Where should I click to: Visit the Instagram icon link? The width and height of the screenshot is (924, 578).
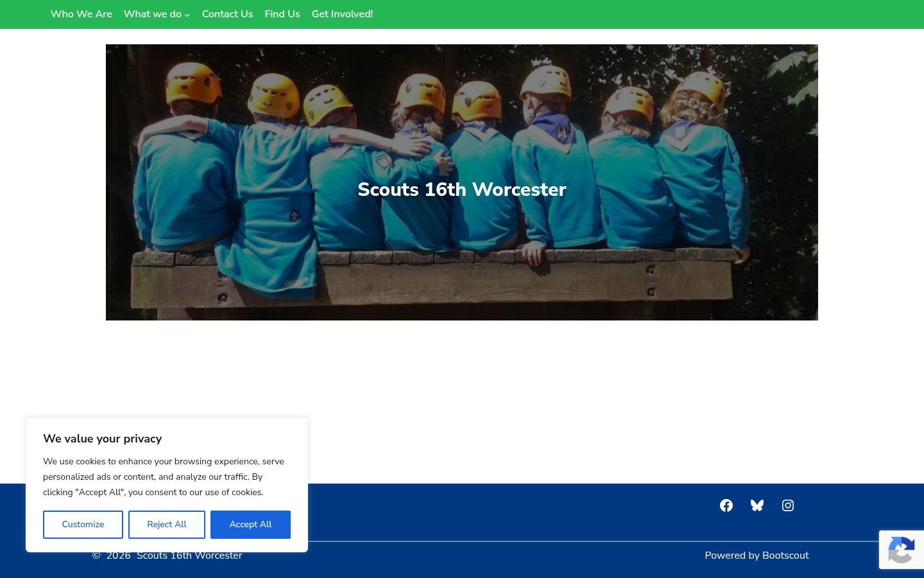point(788,505)
